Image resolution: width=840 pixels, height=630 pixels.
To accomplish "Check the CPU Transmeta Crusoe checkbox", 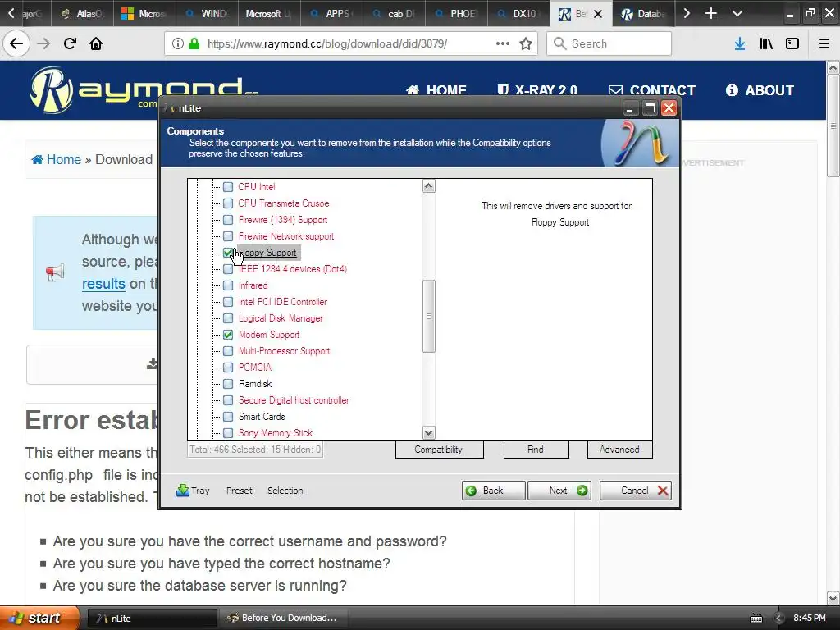I will (x=228, y=203).
